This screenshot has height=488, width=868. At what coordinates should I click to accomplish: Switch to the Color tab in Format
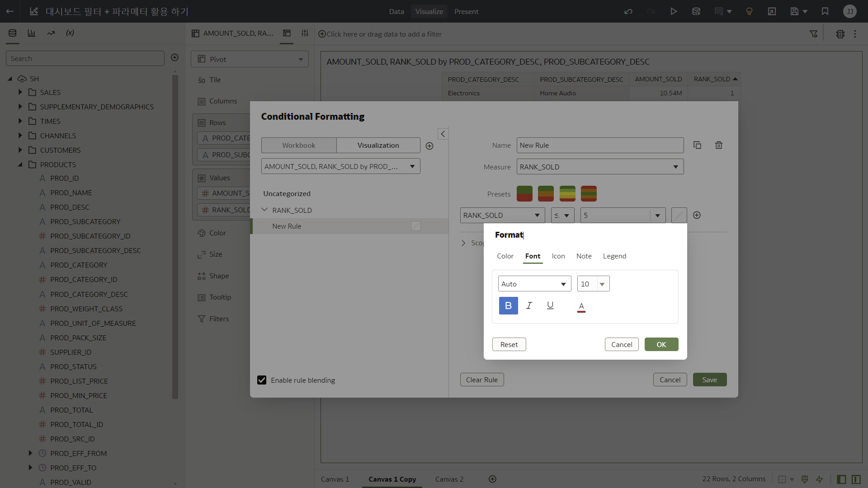pos(505,256)
